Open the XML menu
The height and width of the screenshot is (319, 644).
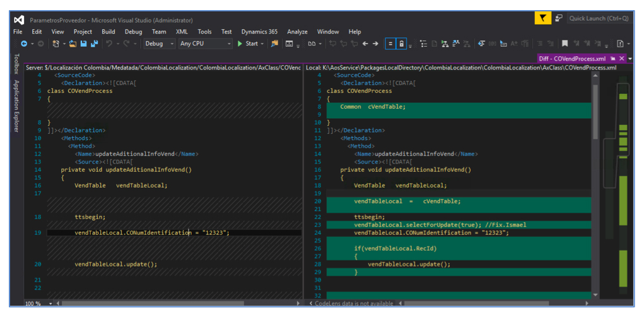coord(182,32)
